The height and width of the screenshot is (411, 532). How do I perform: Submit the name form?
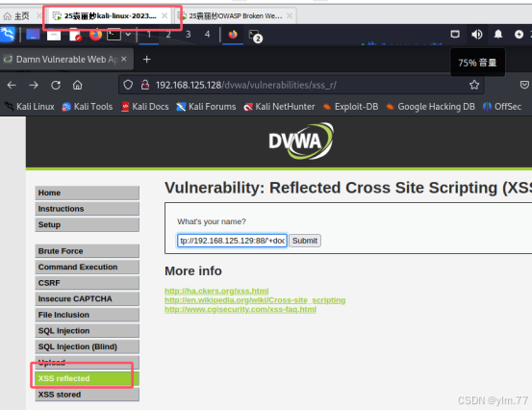click(305, 241)
